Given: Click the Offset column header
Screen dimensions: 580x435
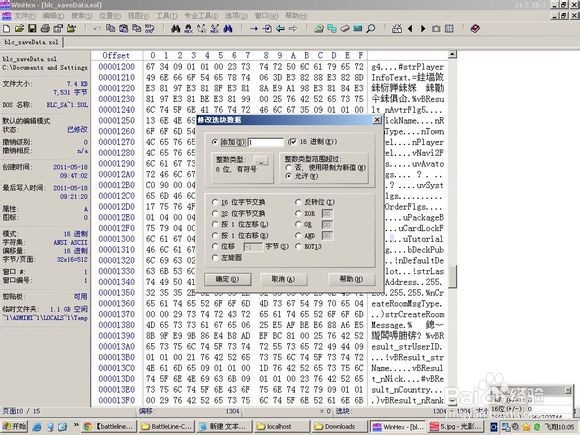Looking at the screenshot, I should pyautogui.click(x=116, y=55).
